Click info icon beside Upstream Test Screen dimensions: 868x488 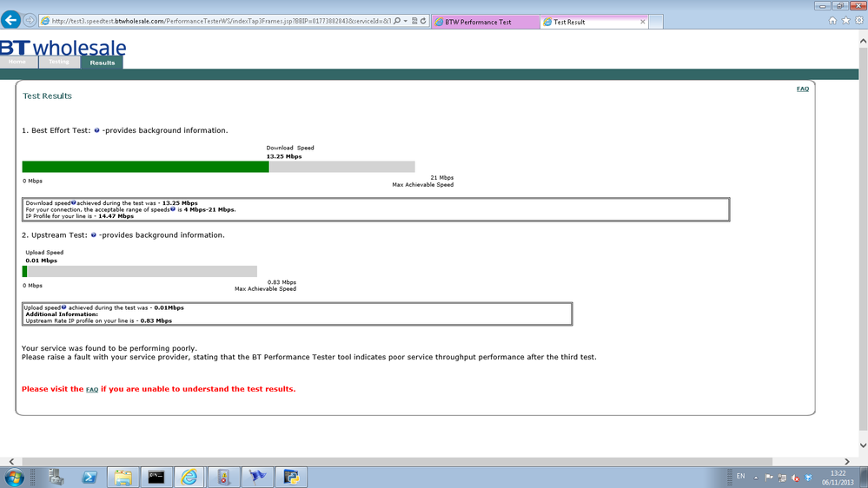94,235
